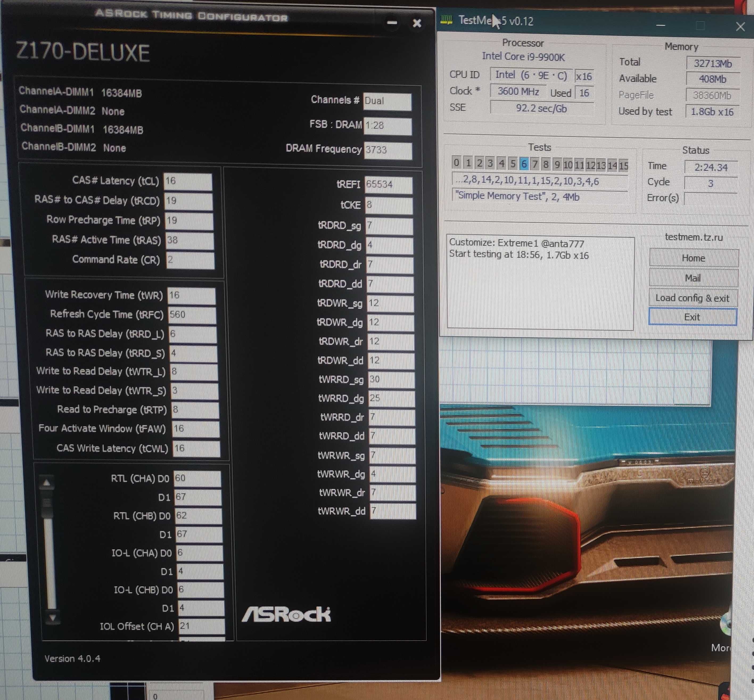Click the tWRWR_dd value field
754x700 pixels.
point(393,512)
